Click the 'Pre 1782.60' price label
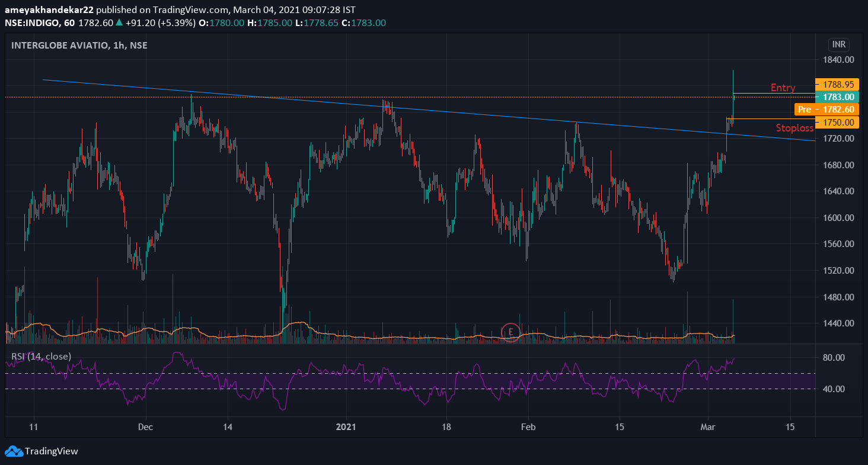This screenshot has height=465, width=868. [x=826, y=110]
